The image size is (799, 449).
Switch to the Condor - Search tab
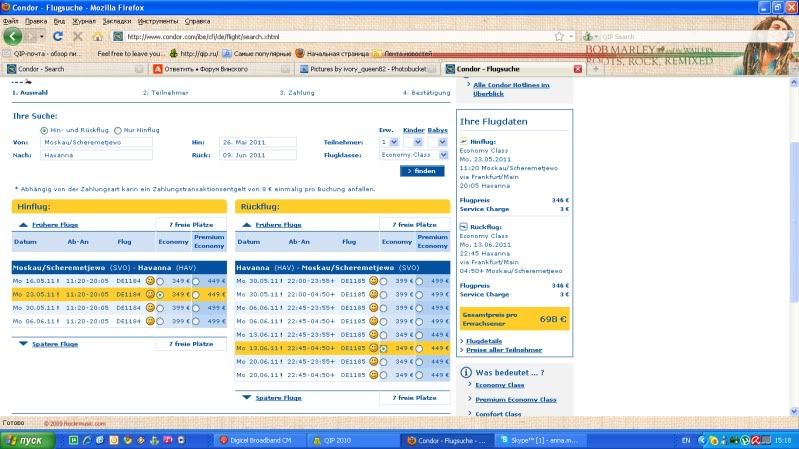pyautogui.click(x=75, y=69)
